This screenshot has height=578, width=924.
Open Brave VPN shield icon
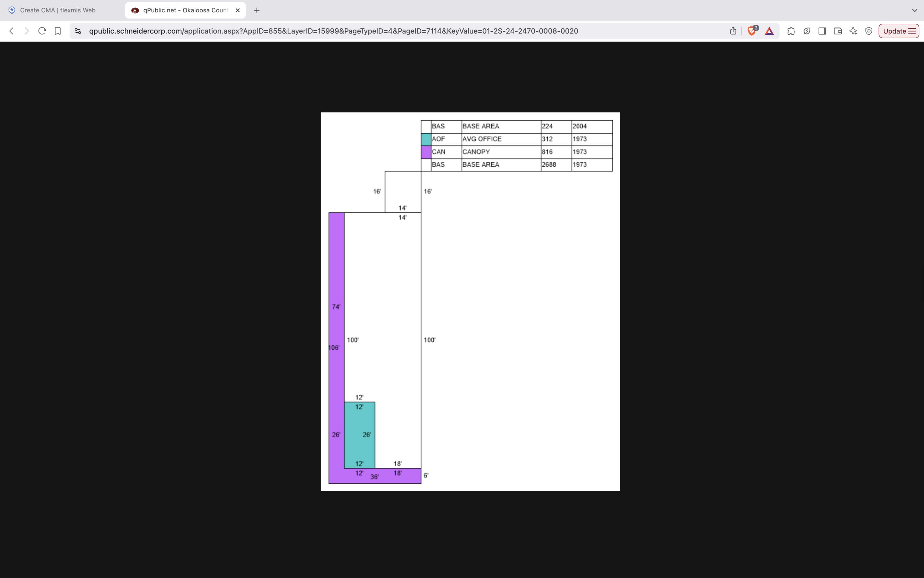(x=869, y=31)
